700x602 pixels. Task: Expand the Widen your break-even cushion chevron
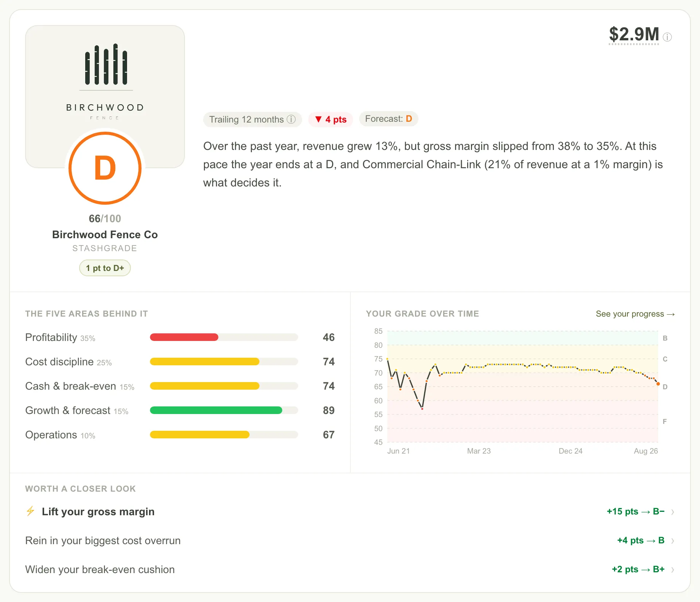(x=673, y=570)
